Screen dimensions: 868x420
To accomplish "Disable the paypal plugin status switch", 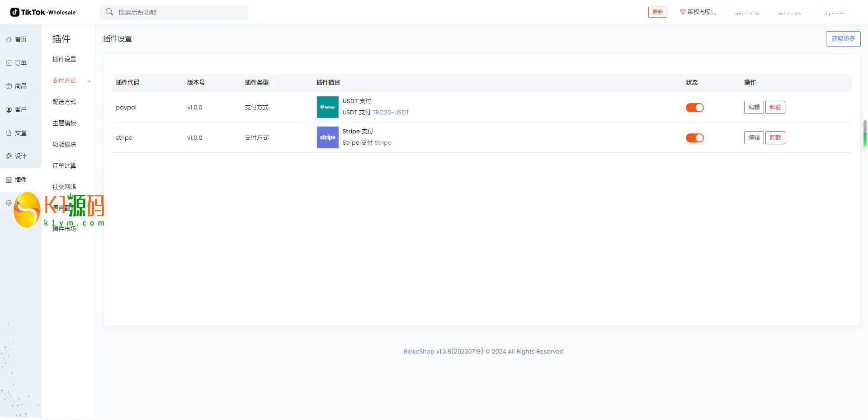I will 695,108.
